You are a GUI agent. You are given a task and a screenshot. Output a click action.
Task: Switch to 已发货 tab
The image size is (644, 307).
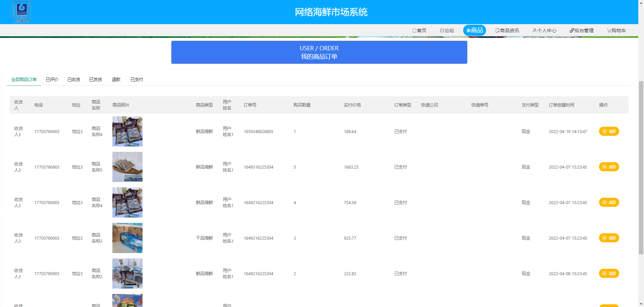96,79
